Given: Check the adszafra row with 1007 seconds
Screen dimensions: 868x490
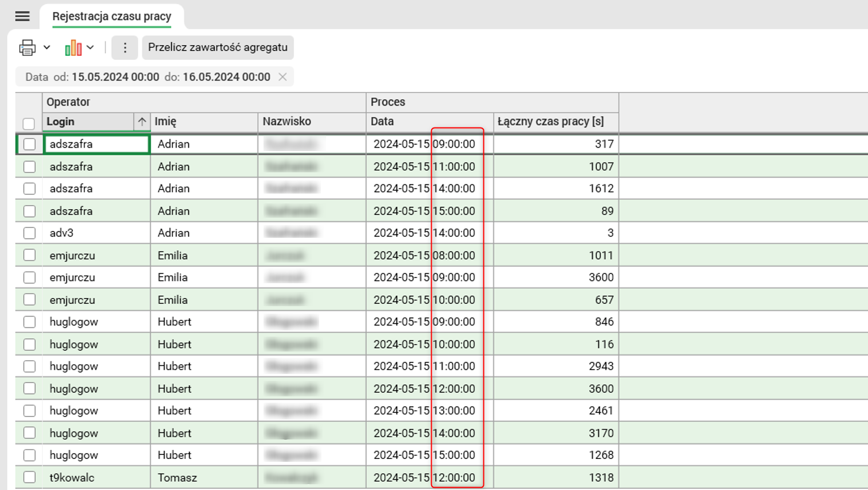Looking at the screenshot, I should pos(29,167).
